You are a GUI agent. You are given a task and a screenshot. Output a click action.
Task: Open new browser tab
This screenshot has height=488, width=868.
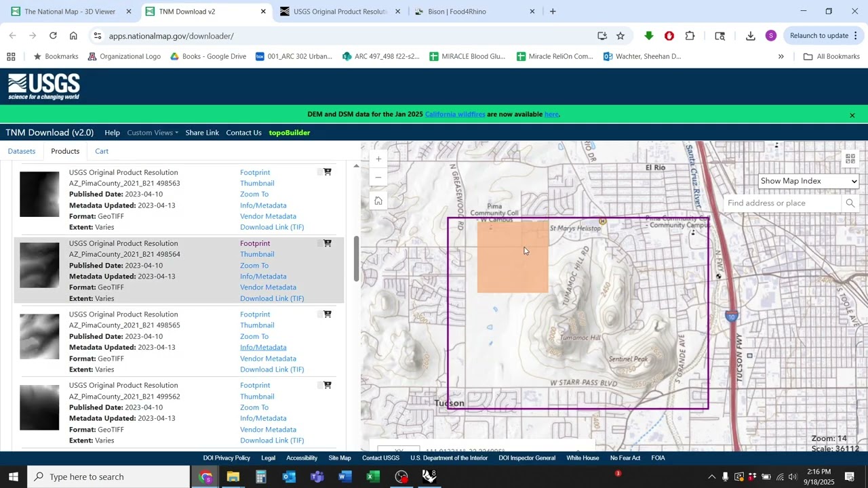tap(553, 12)
